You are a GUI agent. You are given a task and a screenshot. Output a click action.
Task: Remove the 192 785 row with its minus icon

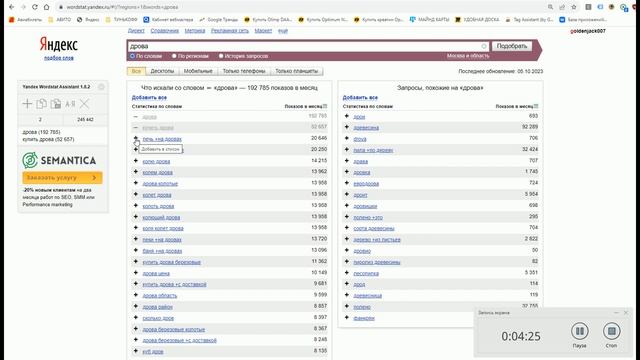tap(136, 117)
